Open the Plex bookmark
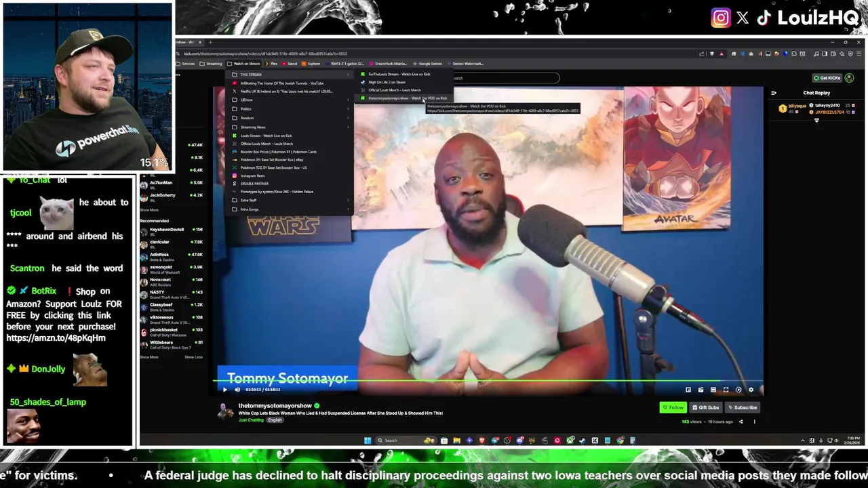 (x=272, y=64)
